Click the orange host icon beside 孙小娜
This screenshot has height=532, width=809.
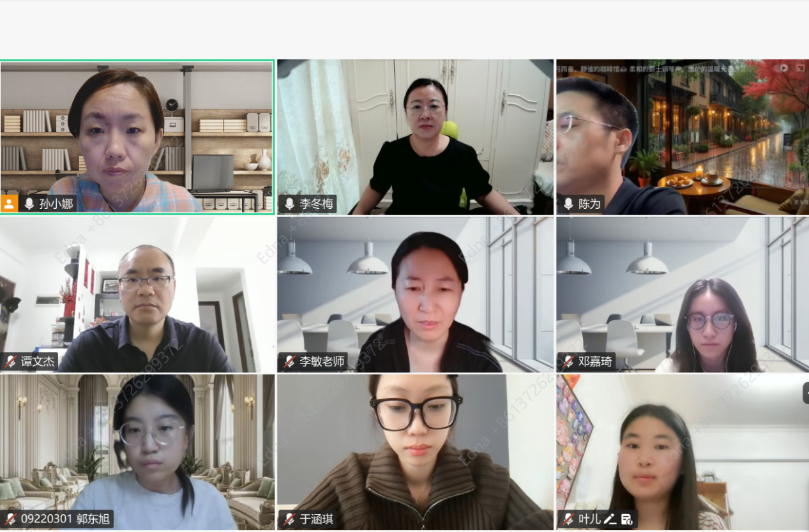pos(10,204)
